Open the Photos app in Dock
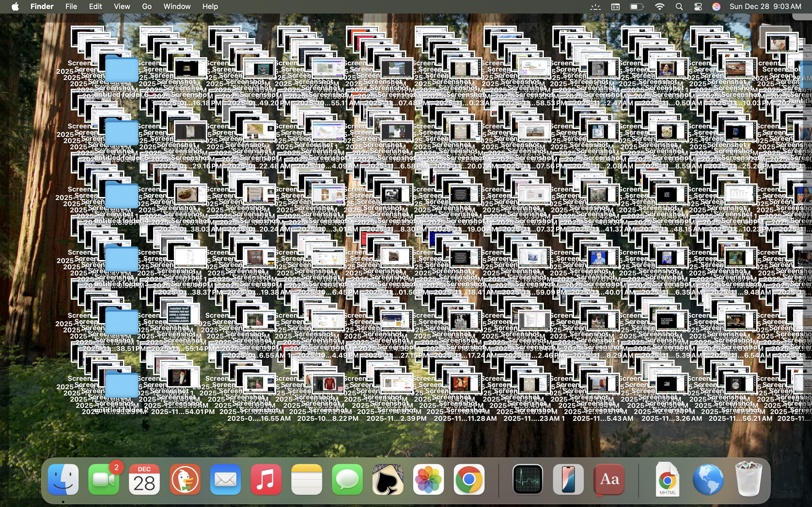This screenshot has height=507, width=812. (x=429, y=479)
